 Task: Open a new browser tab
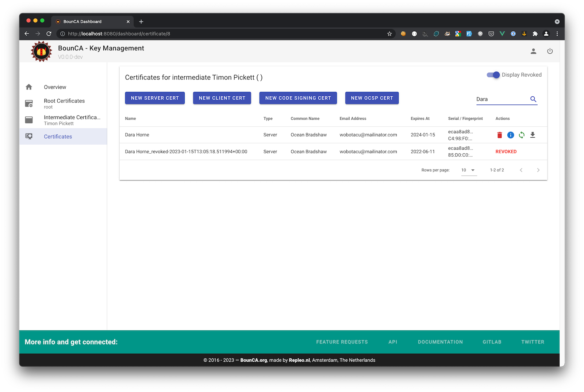[141, 22]
